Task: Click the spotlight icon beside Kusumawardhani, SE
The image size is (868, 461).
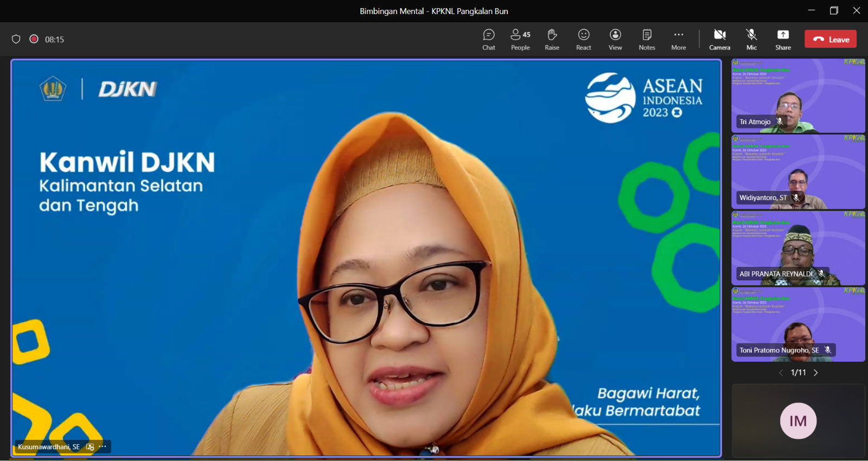Action: [90, 447]
